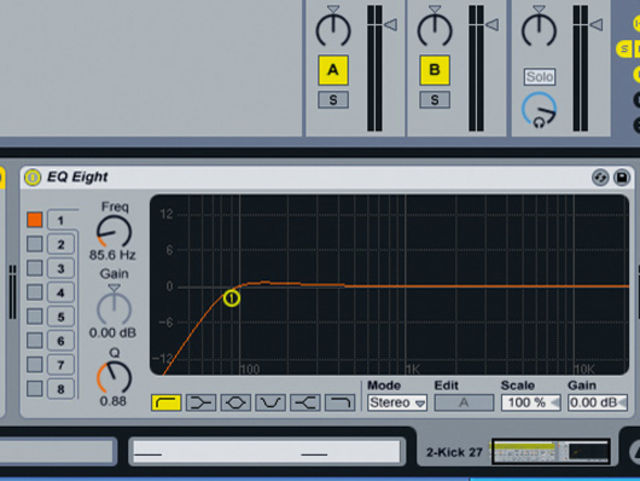Select filter band 5 tab

tap(61, 316)
